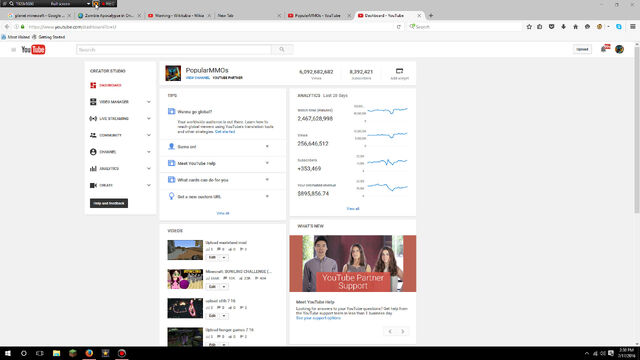Click the browser reload button
This screenshot has height=360, width=640.
[x=399, y=27]
